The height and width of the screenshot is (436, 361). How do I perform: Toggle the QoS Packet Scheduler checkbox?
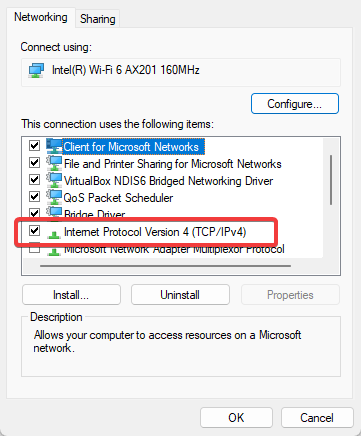(35, 197)
